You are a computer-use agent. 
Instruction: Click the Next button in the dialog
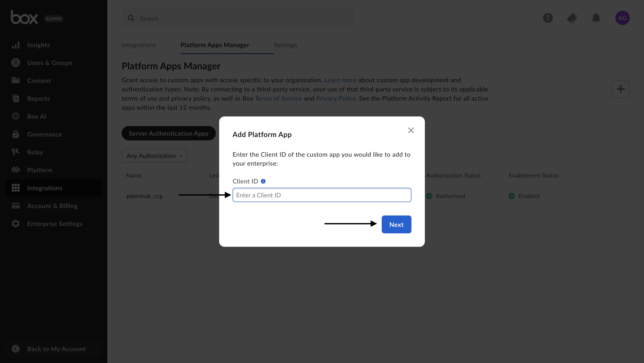click(x=396, y=224)
